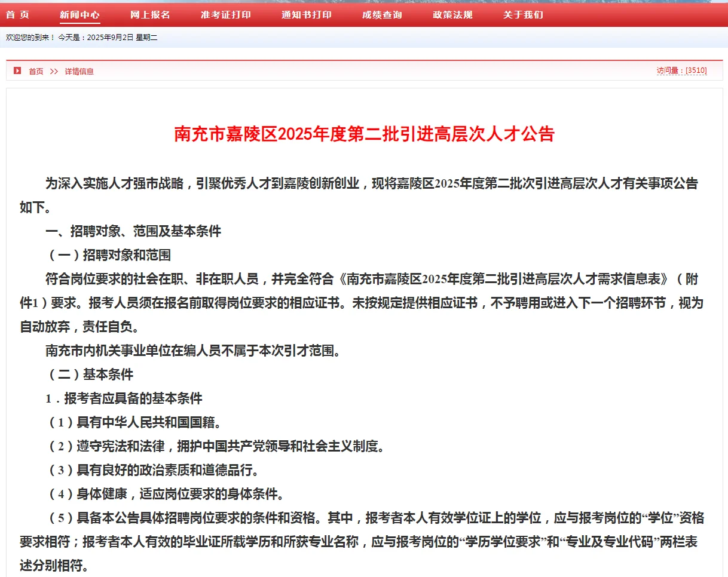Open the 政策法规 section
The width and height of the screenshot is (728, 577).
pyautogui.click(x=452, y=14)
